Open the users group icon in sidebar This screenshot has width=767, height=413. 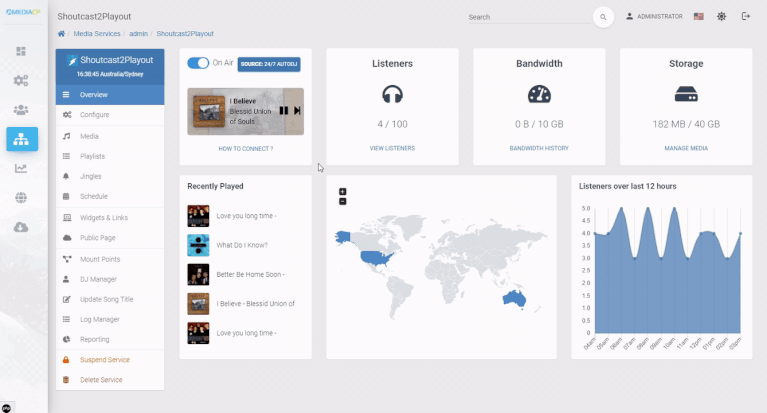coord(21,110)
